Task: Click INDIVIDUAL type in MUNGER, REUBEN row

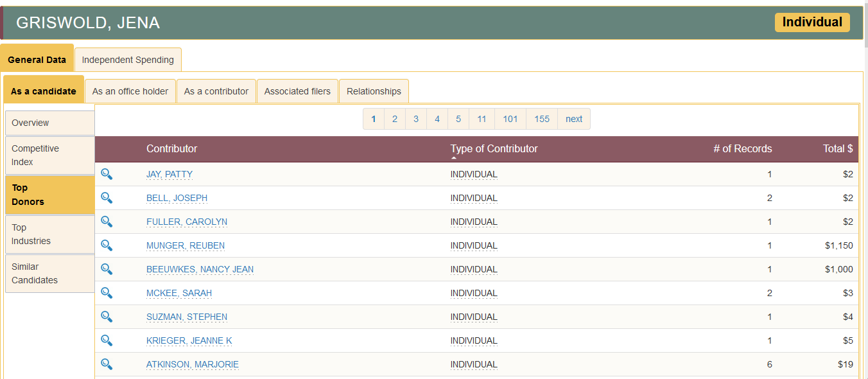Action: (x=474, y=245)
